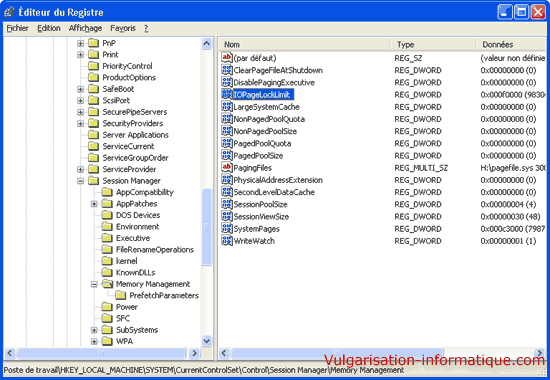Image resolution: width=550 pixels, height=380 pixels.
Task: Click the PagingFiles multi-string icon
Action: pyautogui.click(x=227, y=167)
